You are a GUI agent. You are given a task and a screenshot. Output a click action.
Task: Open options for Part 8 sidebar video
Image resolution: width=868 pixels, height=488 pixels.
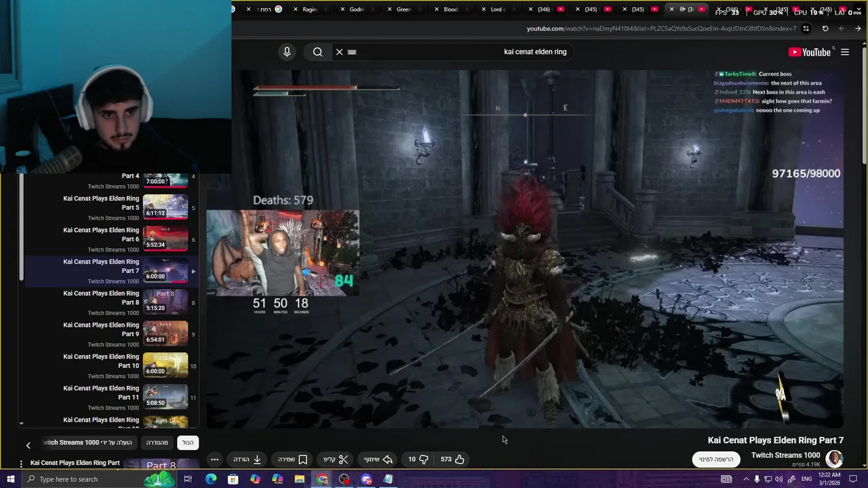(x=21, y=464)
